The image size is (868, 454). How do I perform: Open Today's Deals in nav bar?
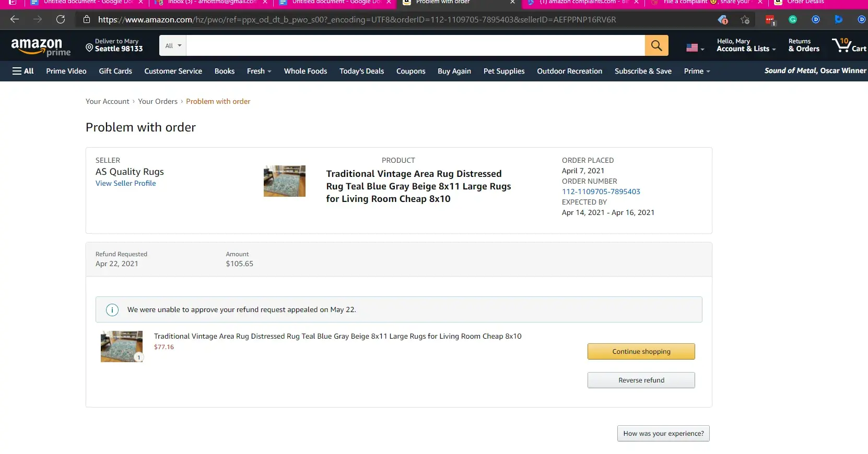(x=361, y=71)
